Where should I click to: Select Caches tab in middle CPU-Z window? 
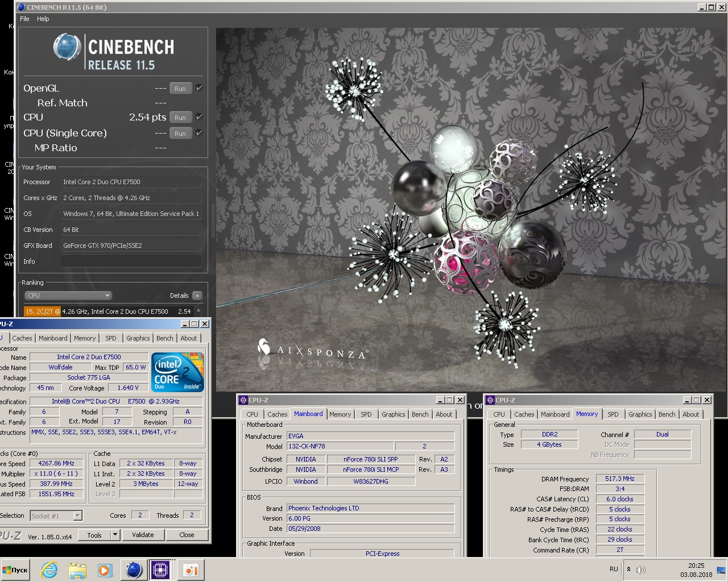click(278, 414)
